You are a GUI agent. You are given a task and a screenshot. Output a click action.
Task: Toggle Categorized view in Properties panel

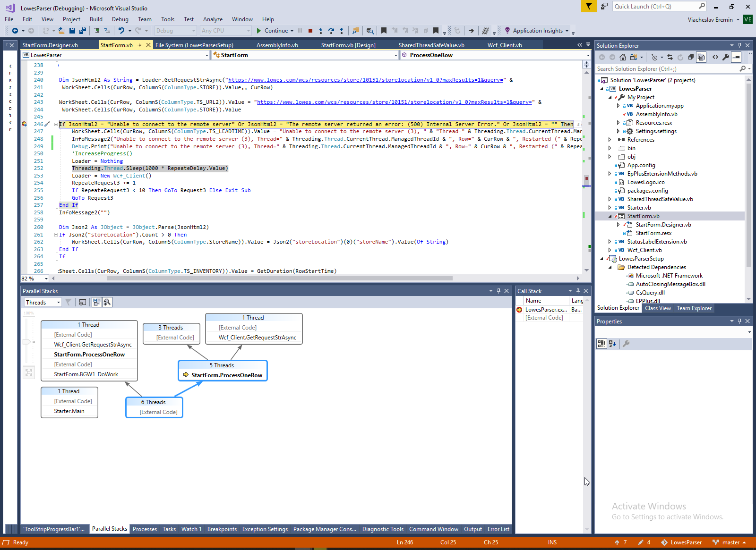pyautogui.click(x=601, y=344)
